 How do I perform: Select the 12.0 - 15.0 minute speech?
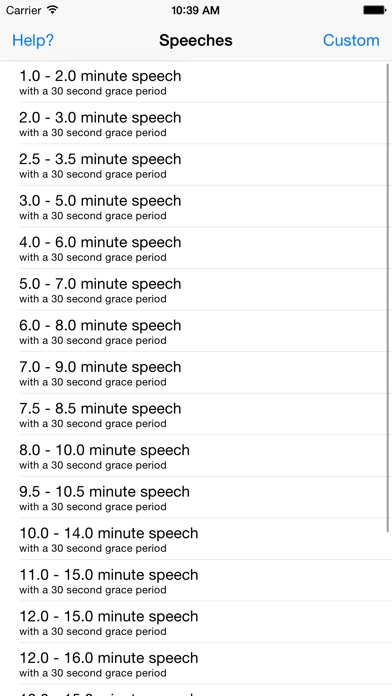click(196, 622)
